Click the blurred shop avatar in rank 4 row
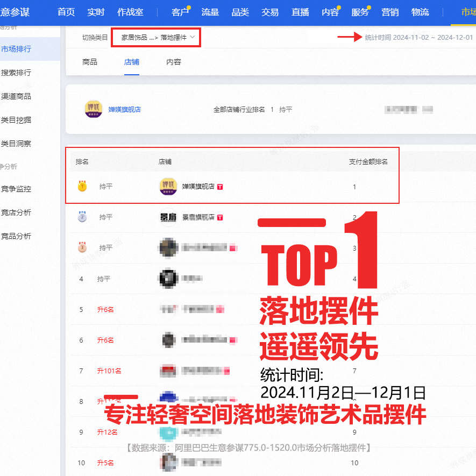The height and width of the screenshot is (476, 476). click(x=168, y=279)
